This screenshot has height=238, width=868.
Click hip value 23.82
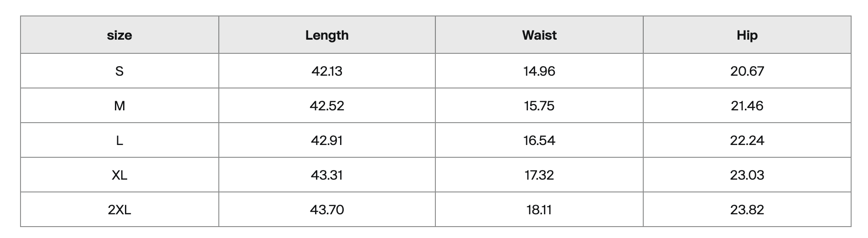[x=747, y=210]
